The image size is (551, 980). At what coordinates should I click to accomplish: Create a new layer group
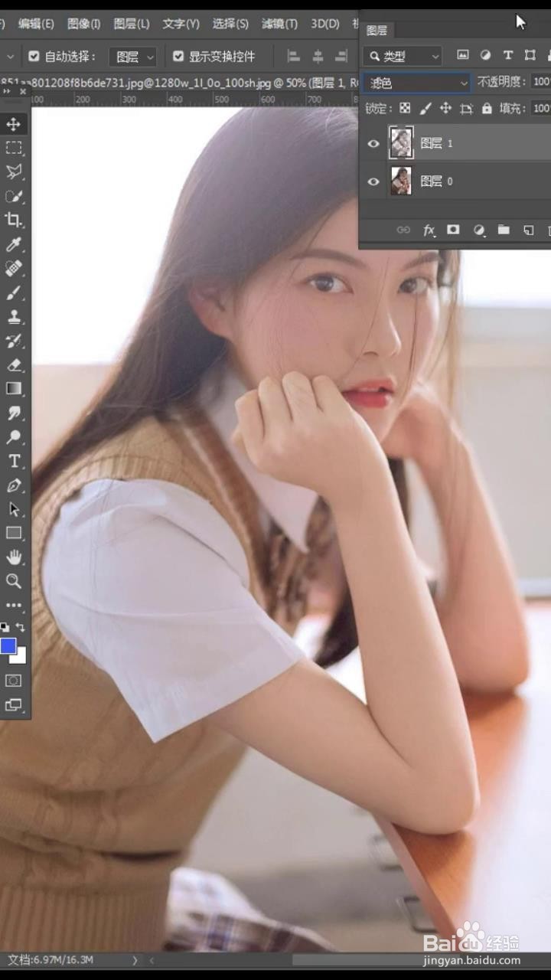(x=504, y=230)
